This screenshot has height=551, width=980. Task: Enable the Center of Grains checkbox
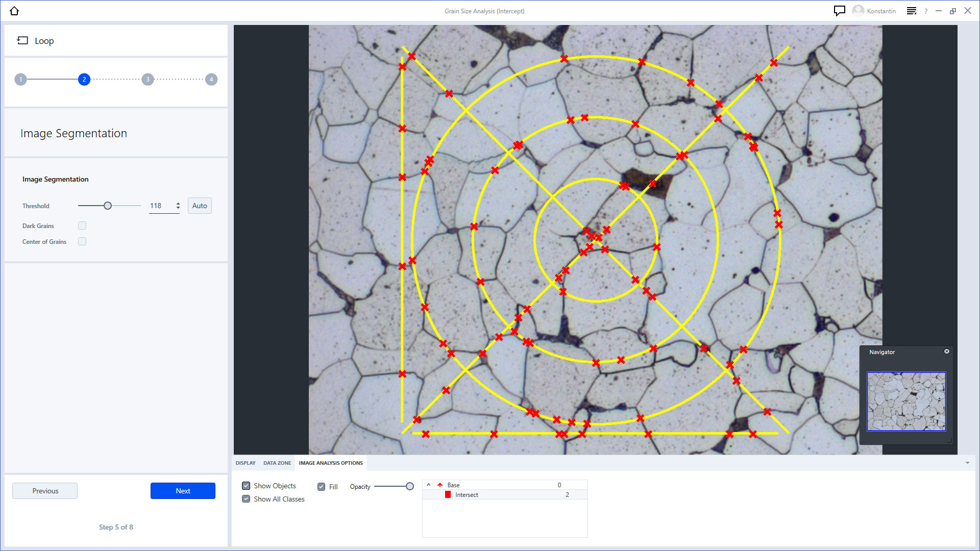pos(82,241)
